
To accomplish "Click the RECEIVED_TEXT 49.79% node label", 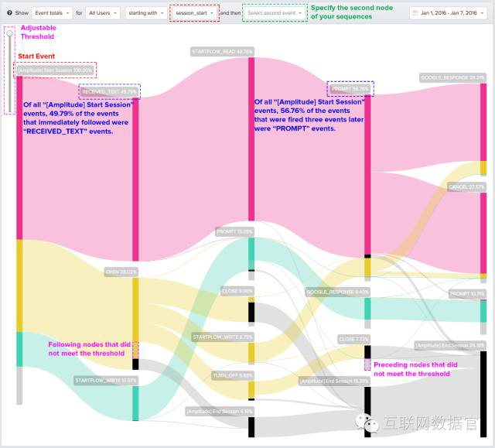I will tap(109, 91).
